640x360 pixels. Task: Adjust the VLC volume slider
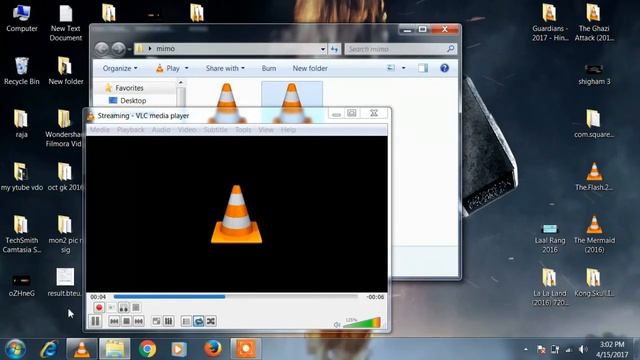point(362,322)
